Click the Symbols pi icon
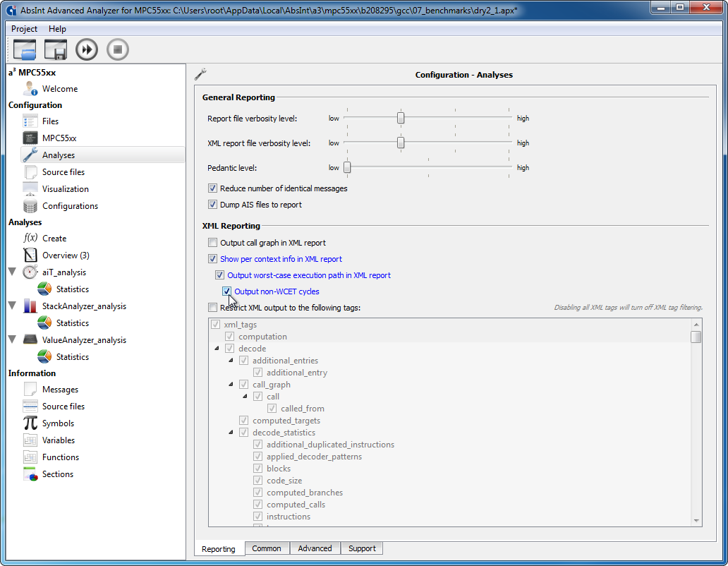Image resolution: width=728 pixels, height=566 pixels. 30,423
